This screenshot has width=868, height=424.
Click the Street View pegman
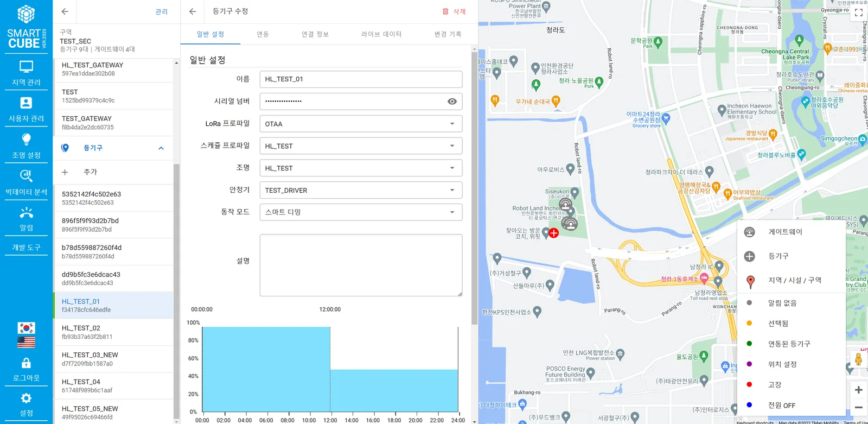point(858,359)
